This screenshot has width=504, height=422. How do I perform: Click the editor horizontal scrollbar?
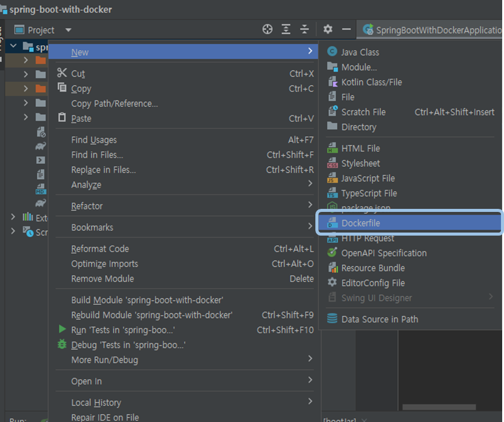(438, 407)
